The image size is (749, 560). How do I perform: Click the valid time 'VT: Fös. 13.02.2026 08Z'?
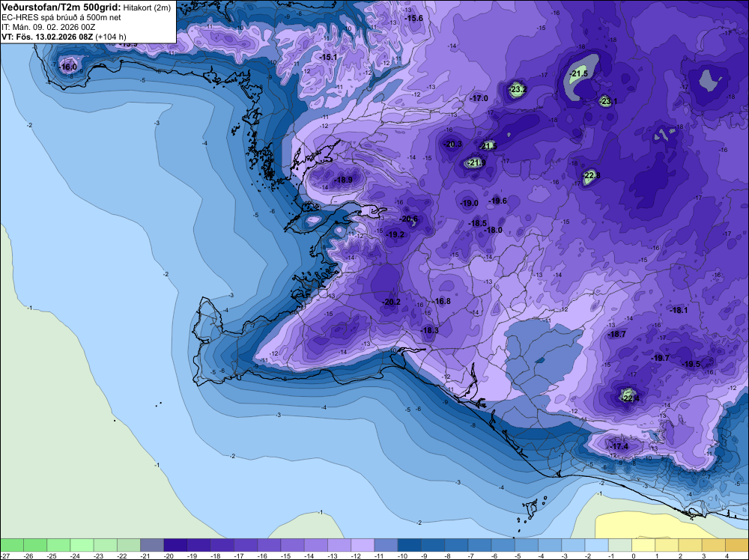(47, 37)
